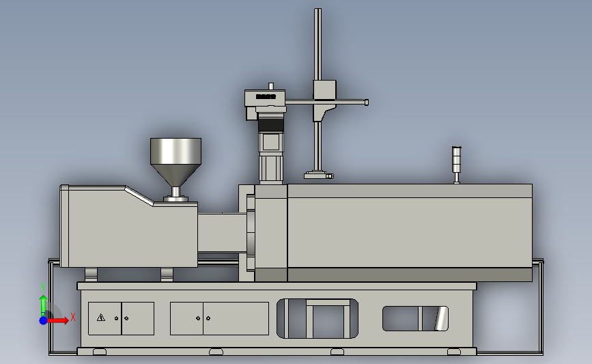Select the warning triangle label on the cabinet door
Screen dimensions: 592x364
point(101,318)
